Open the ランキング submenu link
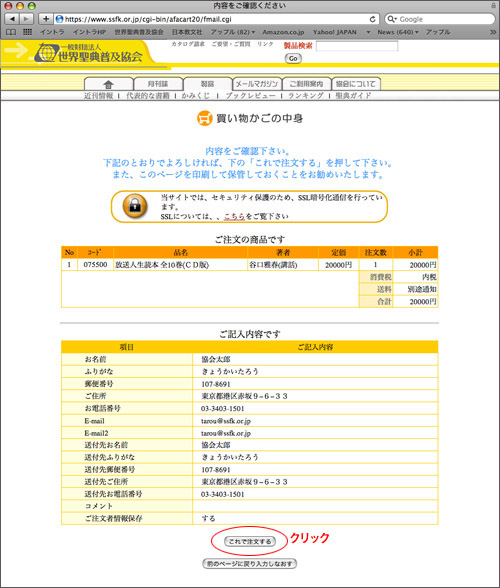Image resolution: width=500 pixels, height=588 pixels. click(305, 96)
